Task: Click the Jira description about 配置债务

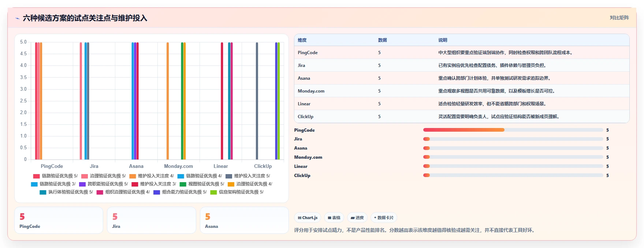Action: pos(493,65)
